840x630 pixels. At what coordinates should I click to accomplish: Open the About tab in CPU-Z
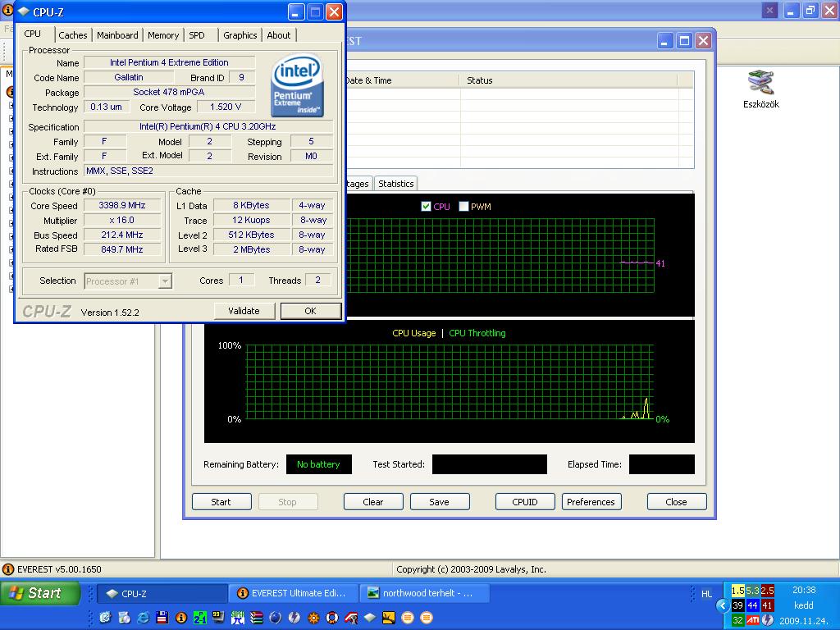coord(279,35)
